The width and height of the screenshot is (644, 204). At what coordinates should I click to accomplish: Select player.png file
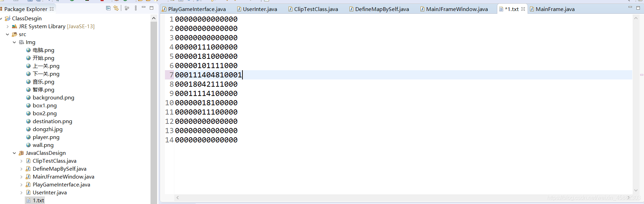[46, 137]
